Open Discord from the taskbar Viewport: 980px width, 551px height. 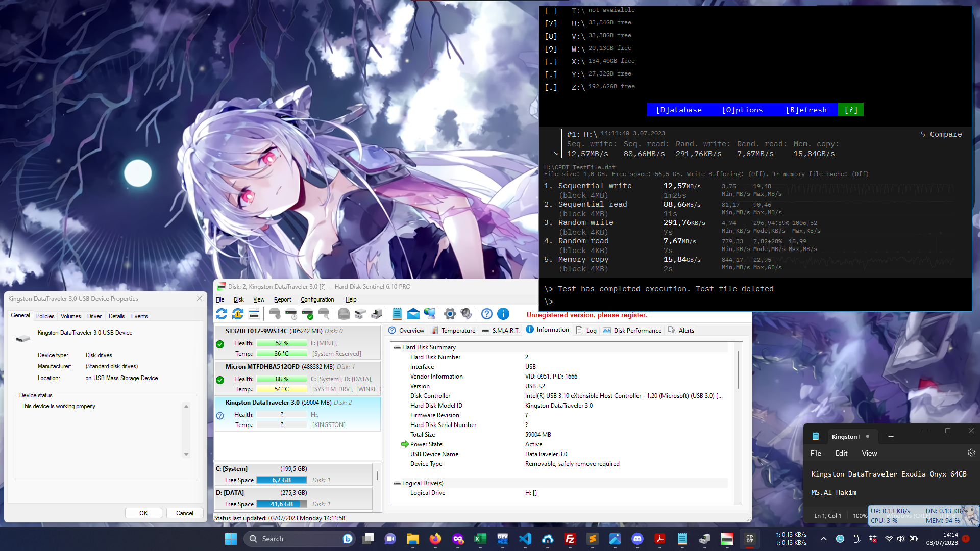638,539
